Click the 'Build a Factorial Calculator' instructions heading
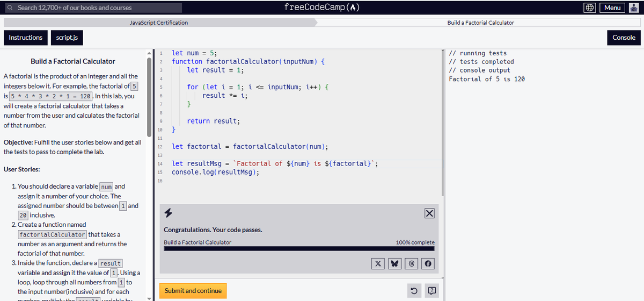 [73, 61]
